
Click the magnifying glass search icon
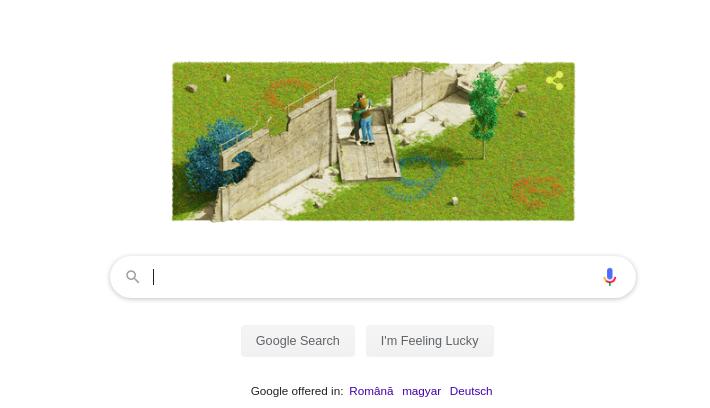coord(133,277)
